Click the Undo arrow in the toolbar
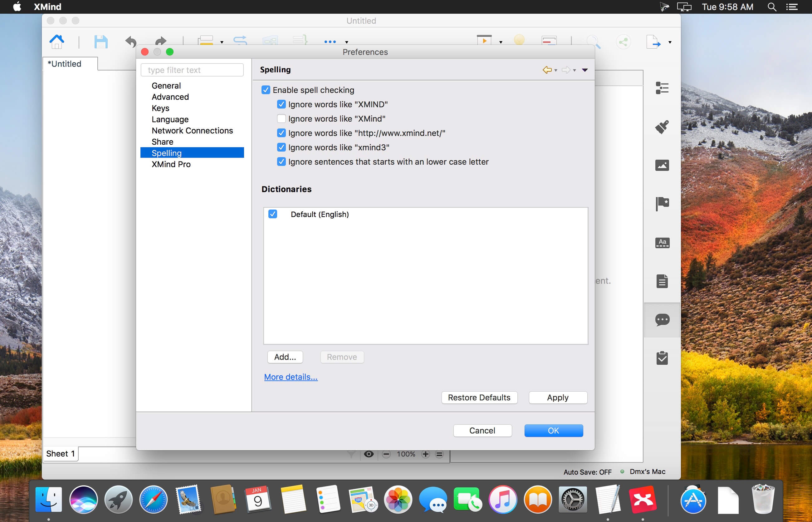 [131, 41]
